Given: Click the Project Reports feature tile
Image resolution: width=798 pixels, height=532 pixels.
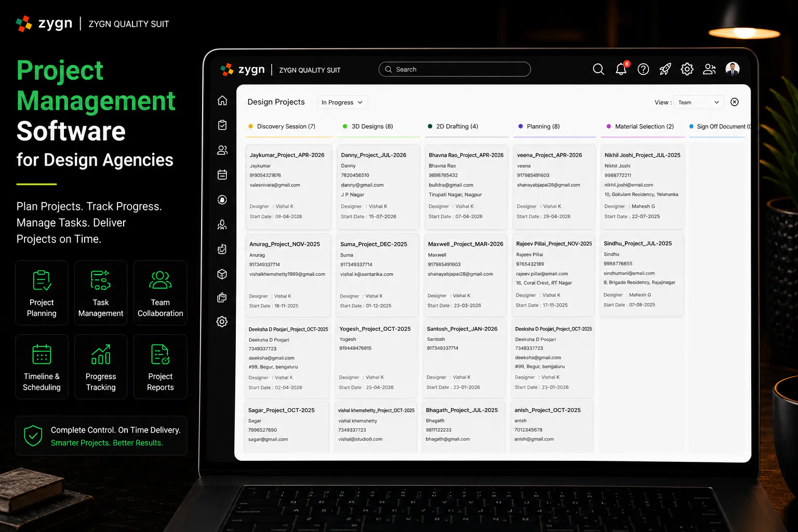Looking at the screenshot, I should (x=160, y=367).
